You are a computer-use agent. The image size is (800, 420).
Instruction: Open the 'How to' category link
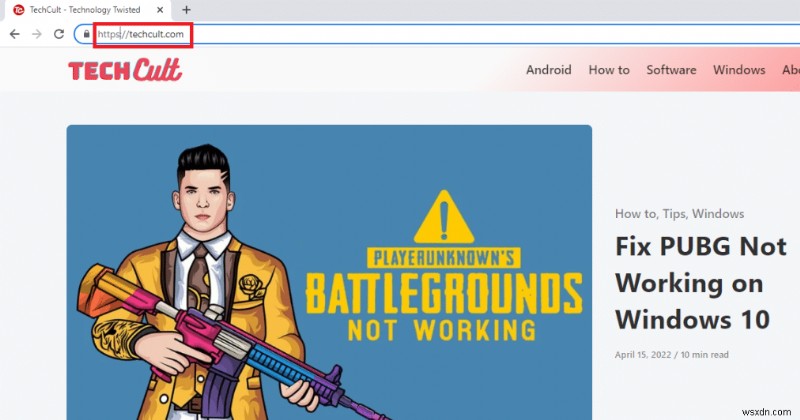coord(636,214)
